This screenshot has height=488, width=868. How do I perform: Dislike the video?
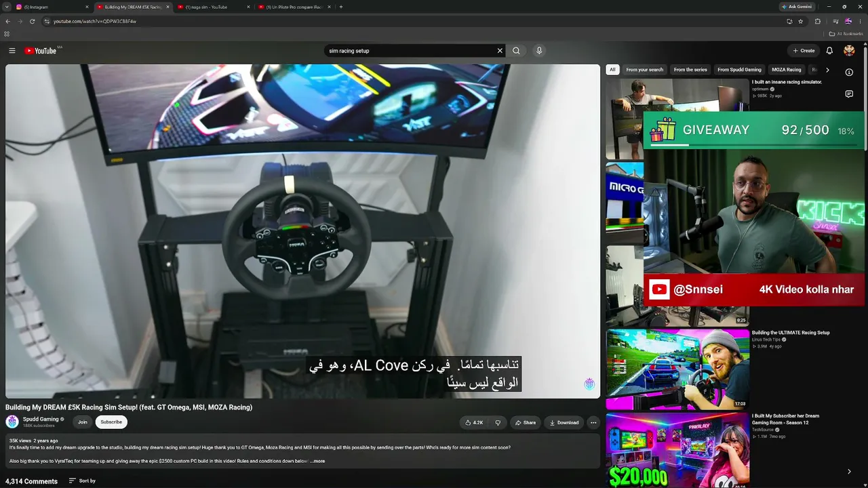498,422
